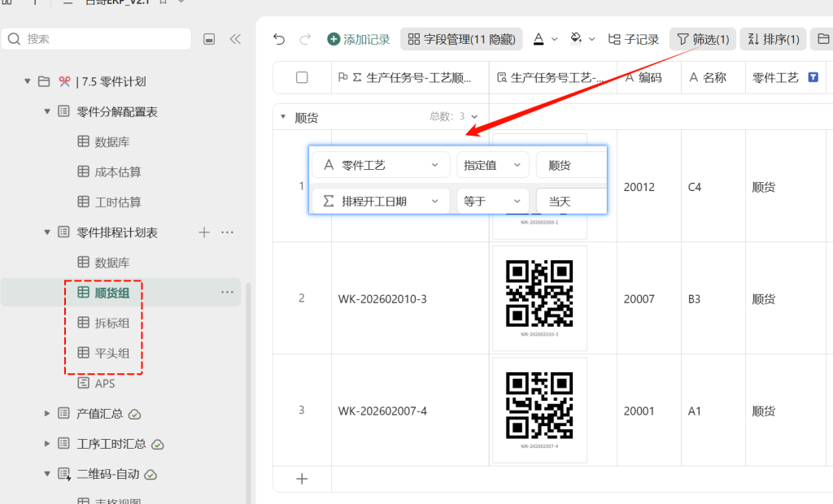Click the 顺货 filter value field
Screen dimensions: 833x504
tap(571, 165)
